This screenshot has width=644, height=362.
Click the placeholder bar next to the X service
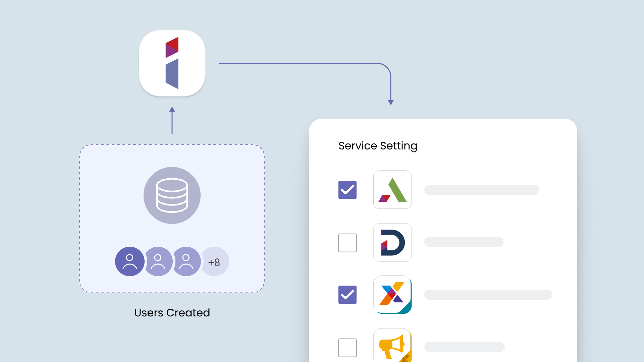coord(488,295)
